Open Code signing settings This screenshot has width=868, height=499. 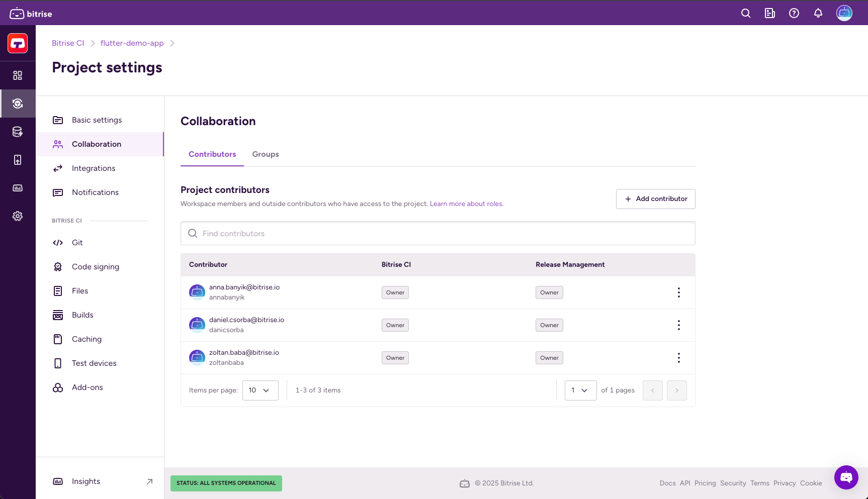point(96,267)
